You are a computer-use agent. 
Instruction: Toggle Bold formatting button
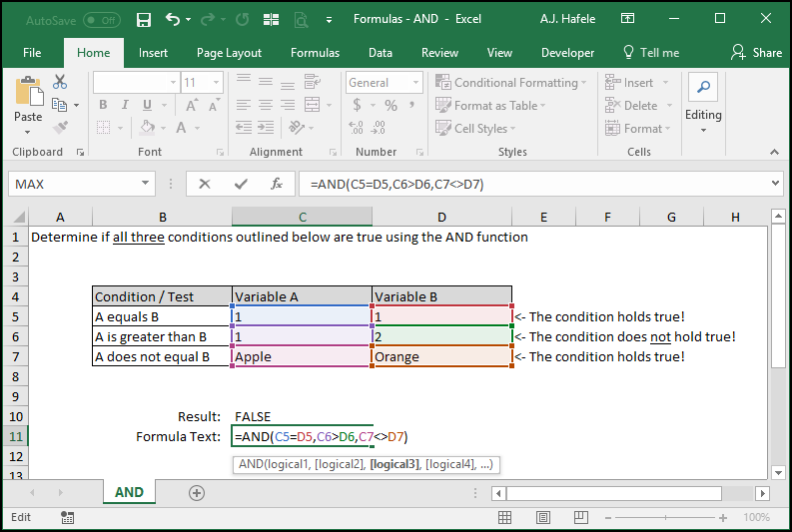pos(103,105)
